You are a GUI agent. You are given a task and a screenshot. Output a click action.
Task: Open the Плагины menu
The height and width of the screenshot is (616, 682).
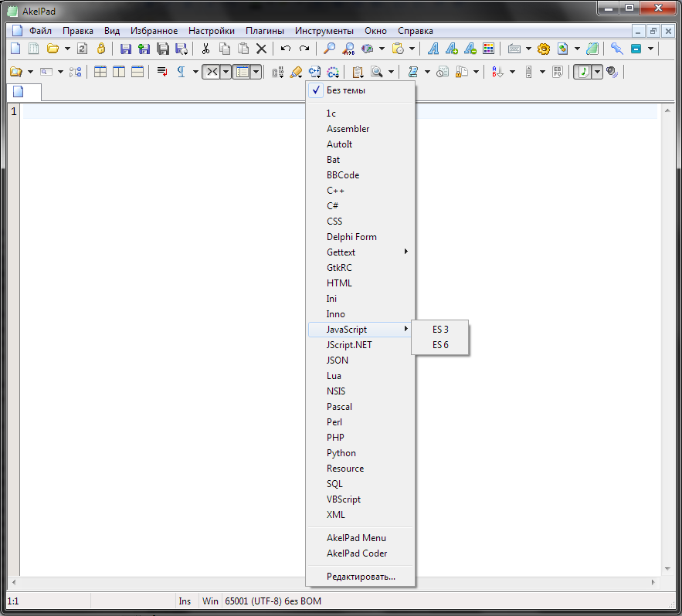[265, 31]
